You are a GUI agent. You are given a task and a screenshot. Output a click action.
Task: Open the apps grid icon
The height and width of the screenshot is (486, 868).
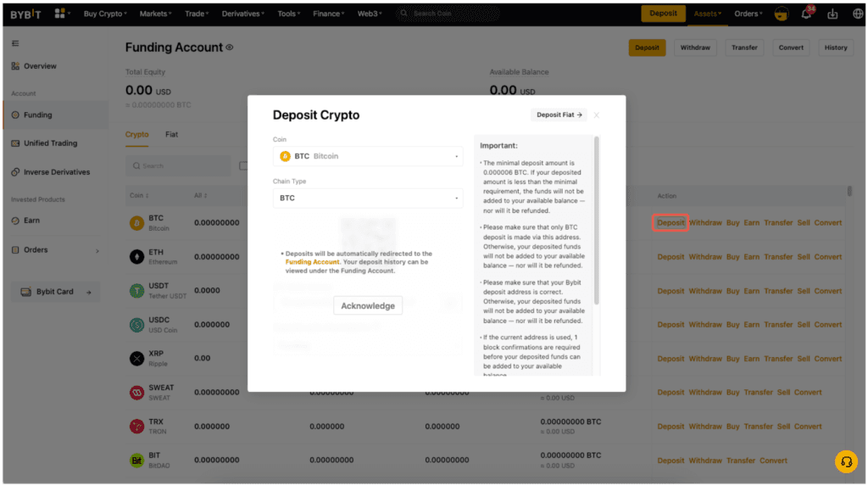pyautogui.click(x=60, y=14)
